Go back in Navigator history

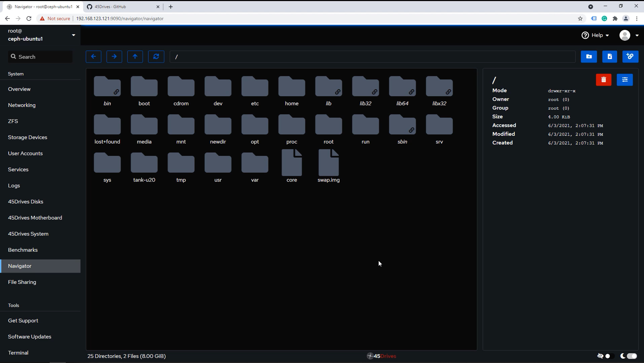click(x=94, y=56)
